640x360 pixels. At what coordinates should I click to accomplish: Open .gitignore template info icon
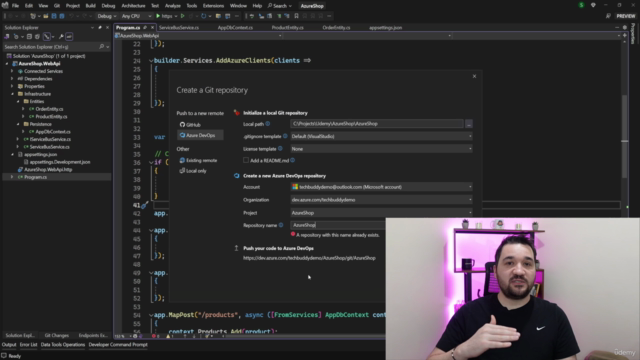click(285, 136)
